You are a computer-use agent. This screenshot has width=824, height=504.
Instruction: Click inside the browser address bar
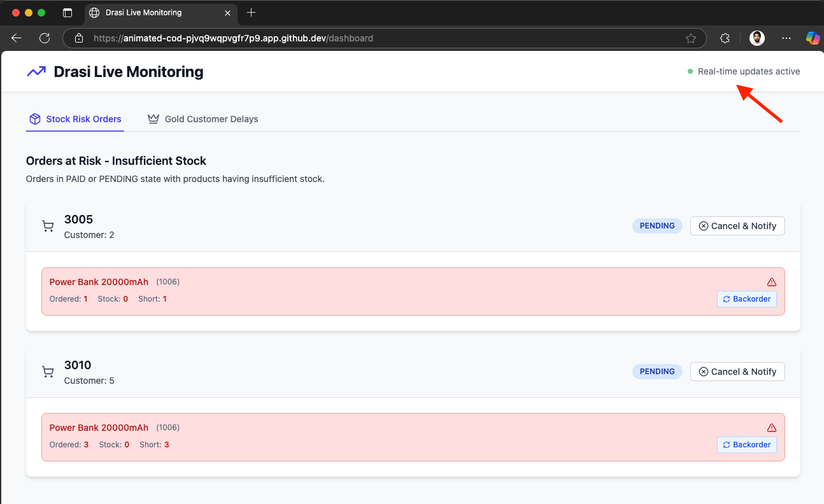point(382,38)
